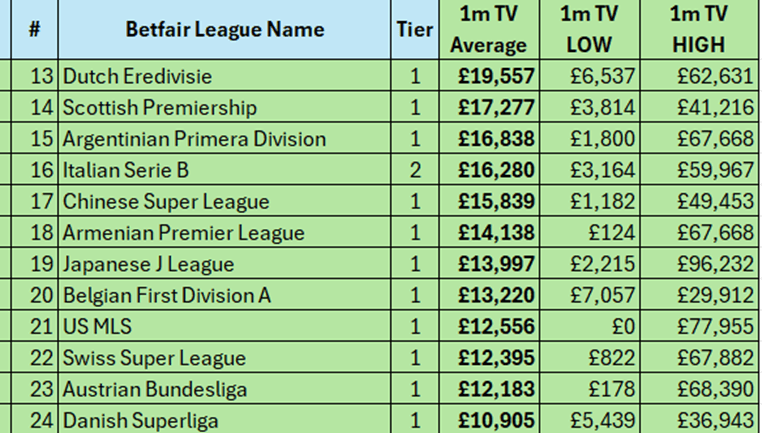Select the Swiss Super League cell

tap(154, 358)
